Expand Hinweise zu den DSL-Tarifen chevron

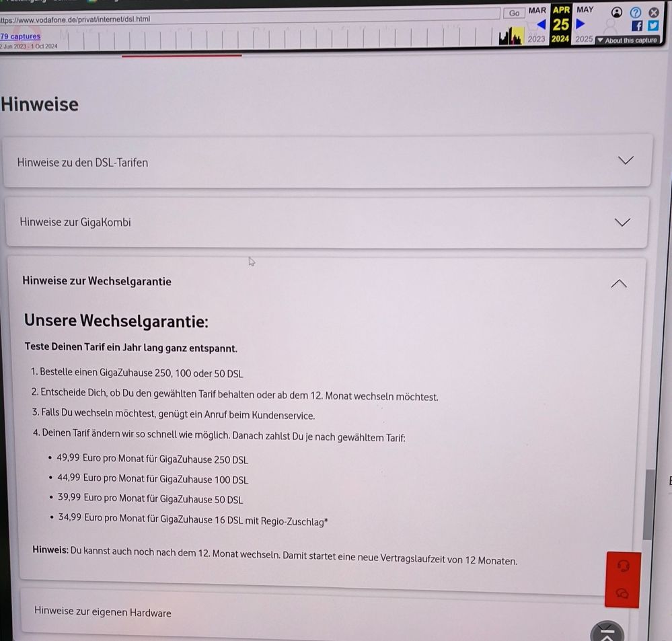click(626, 160)
